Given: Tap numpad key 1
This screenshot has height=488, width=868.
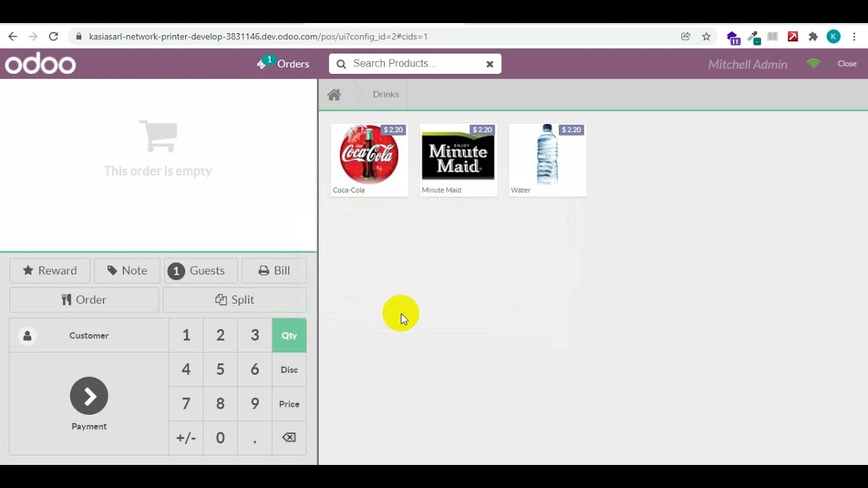Looking at the screenshot, I should (186, 335).
